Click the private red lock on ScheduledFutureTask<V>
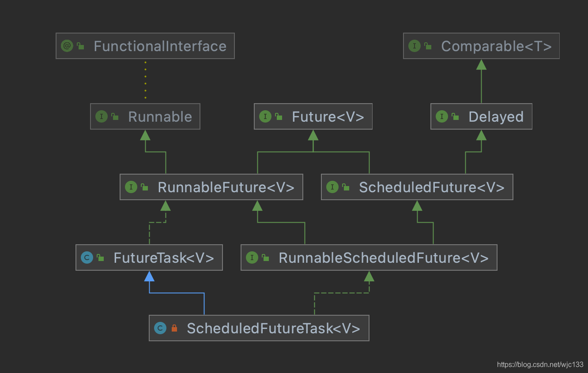The height and width of the screenshot is (373, 588). click(x=174, y=328)
